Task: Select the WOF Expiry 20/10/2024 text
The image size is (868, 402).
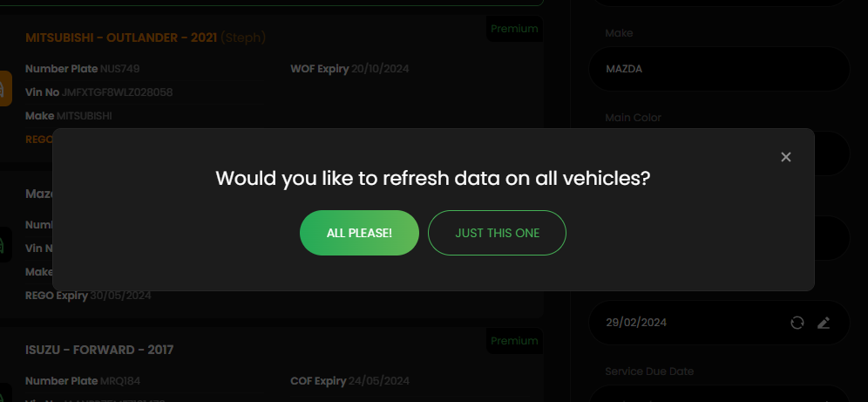Action: (349, 69)
